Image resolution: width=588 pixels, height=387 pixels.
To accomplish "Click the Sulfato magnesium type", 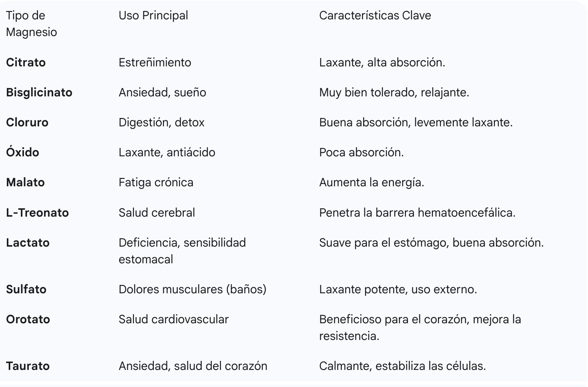I will pos(26,289).
